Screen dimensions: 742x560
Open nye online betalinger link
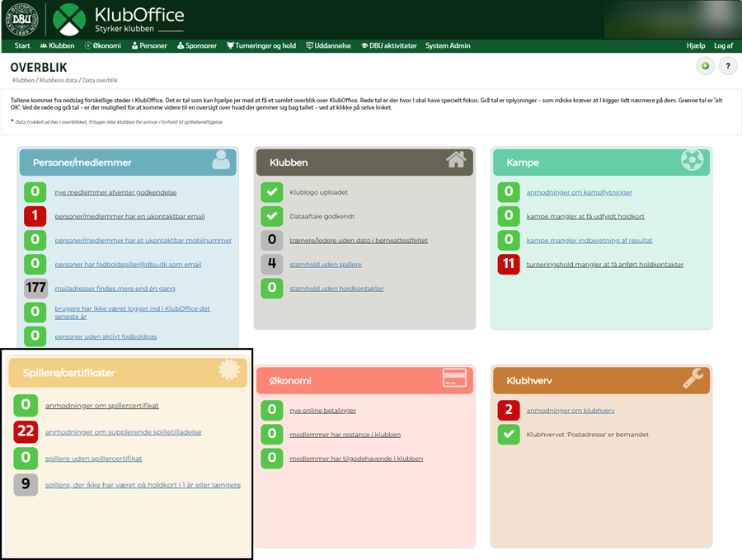(x=322, y=411)
